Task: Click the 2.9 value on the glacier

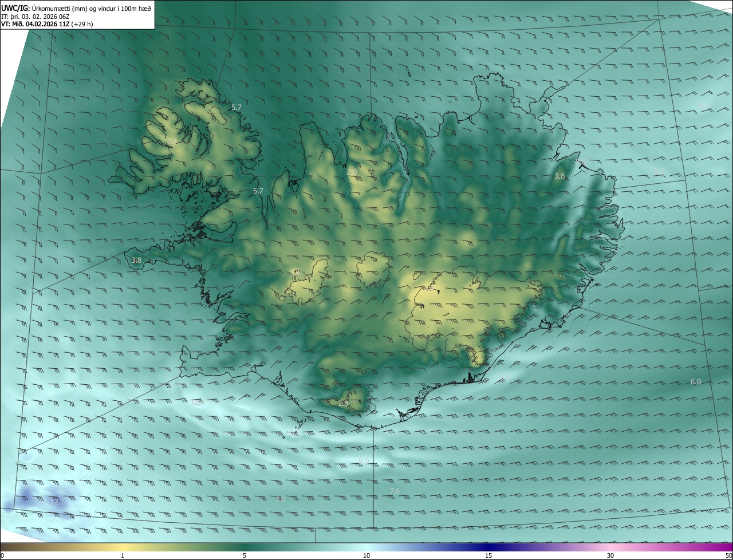Action: 343,404
